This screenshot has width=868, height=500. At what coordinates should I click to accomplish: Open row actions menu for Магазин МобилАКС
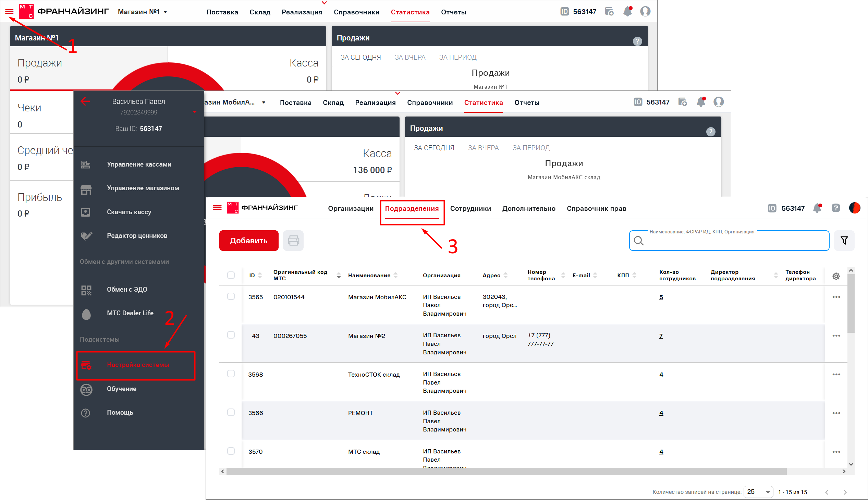point(836,297)
